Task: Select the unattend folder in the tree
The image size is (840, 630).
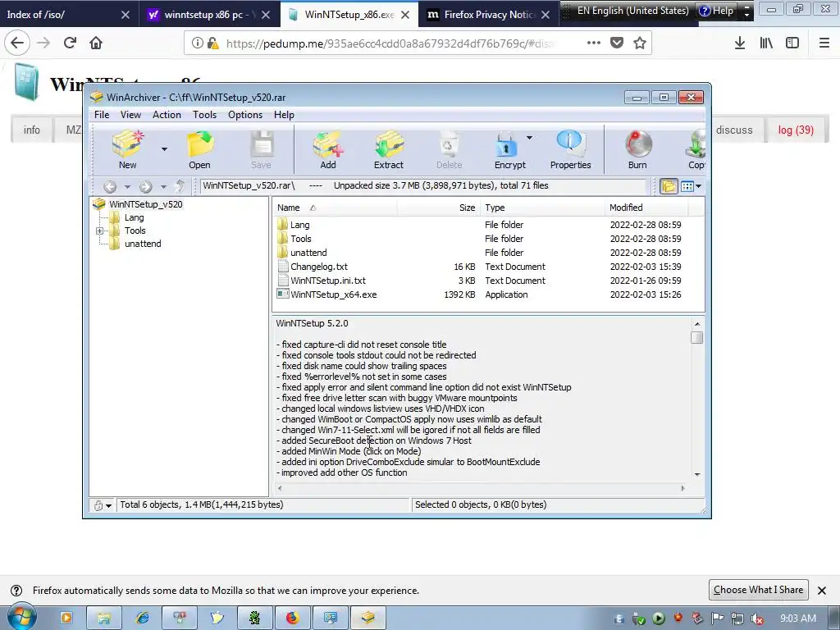Action: click(143, 244)
